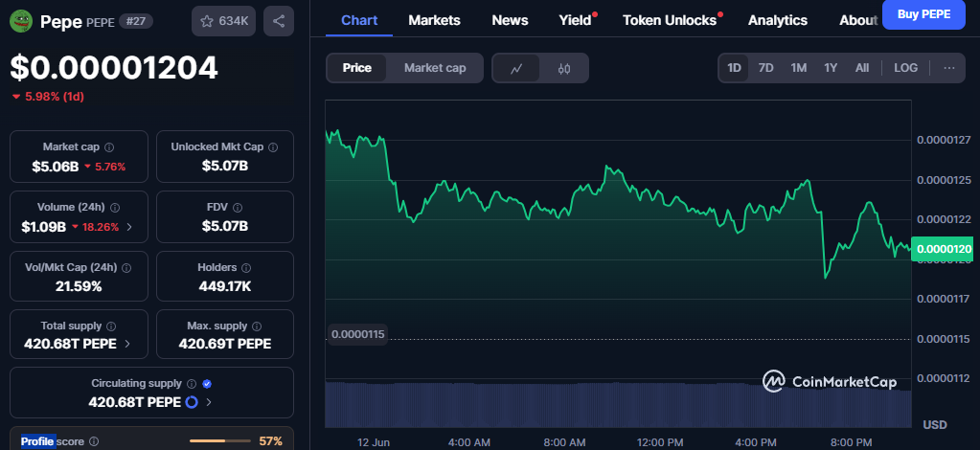Open the Yield tab

575,20
